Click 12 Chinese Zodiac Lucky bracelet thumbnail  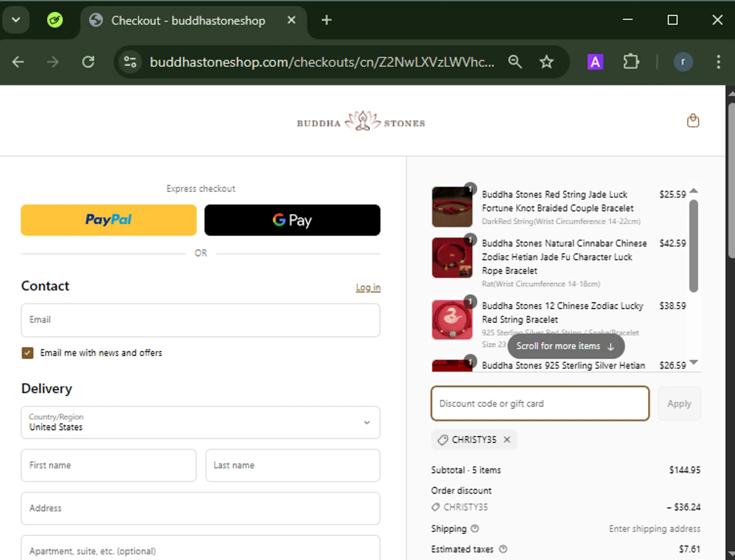[452, 320]
